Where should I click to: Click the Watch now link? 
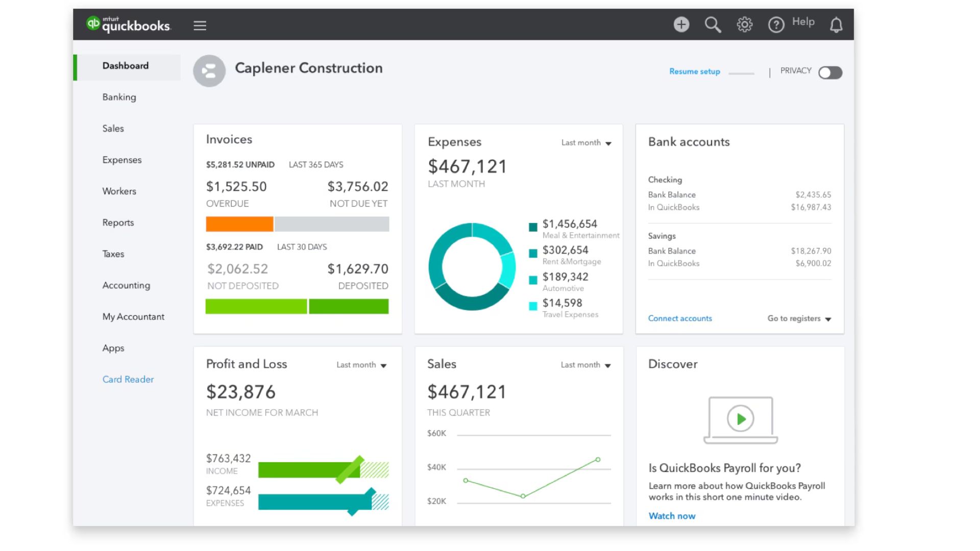click(672, 516)
